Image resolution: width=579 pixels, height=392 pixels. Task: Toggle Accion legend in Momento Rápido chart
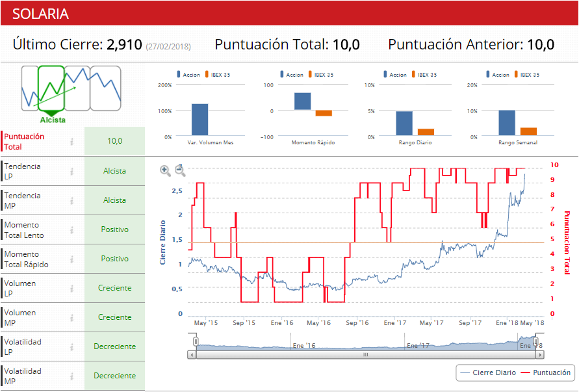click(292, 75)
